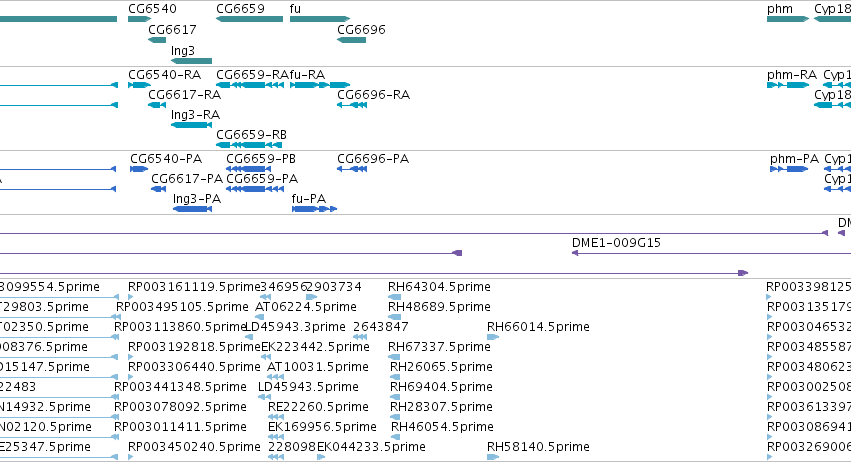Screen dimensions: 851x462
Task: Select the Ing3-PA protein glyph
Action: pos(193,209)
